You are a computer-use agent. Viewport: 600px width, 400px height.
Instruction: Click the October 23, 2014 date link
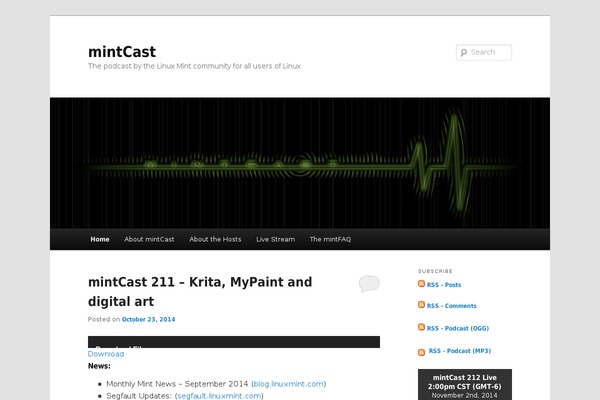[148, 319]
